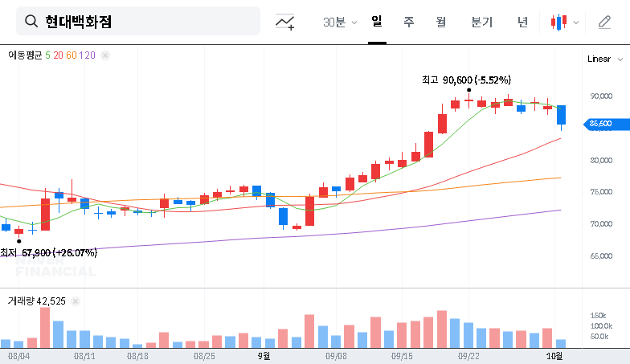630x364 pixels.
Task: Expand the 30분 minute interval dropdown
Action: pos(340,22)
